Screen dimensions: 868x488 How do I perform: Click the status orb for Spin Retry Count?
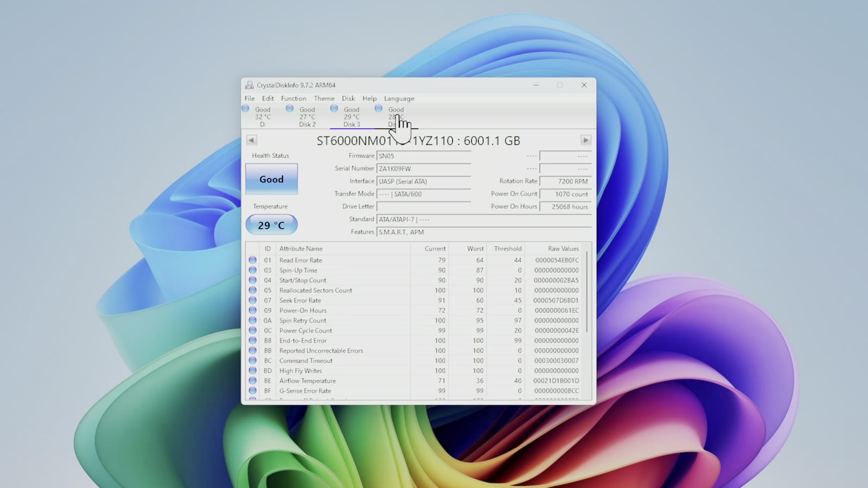coord(253,320)
